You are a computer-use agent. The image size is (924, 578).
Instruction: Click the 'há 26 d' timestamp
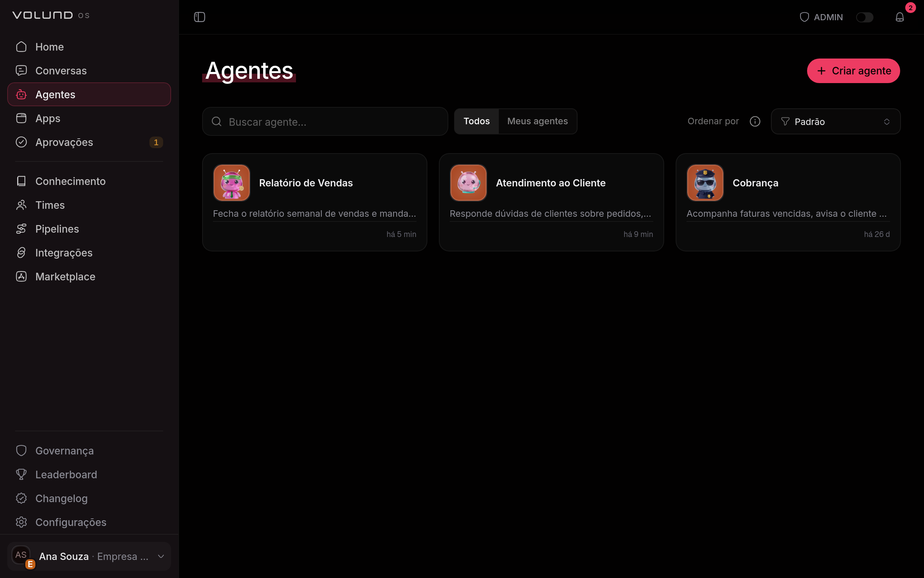877,234
